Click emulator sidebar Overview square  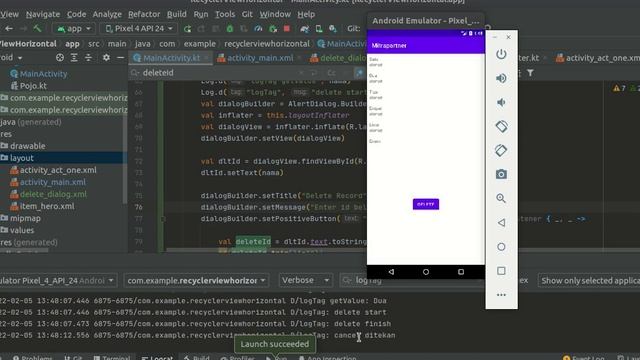(501, 271)
